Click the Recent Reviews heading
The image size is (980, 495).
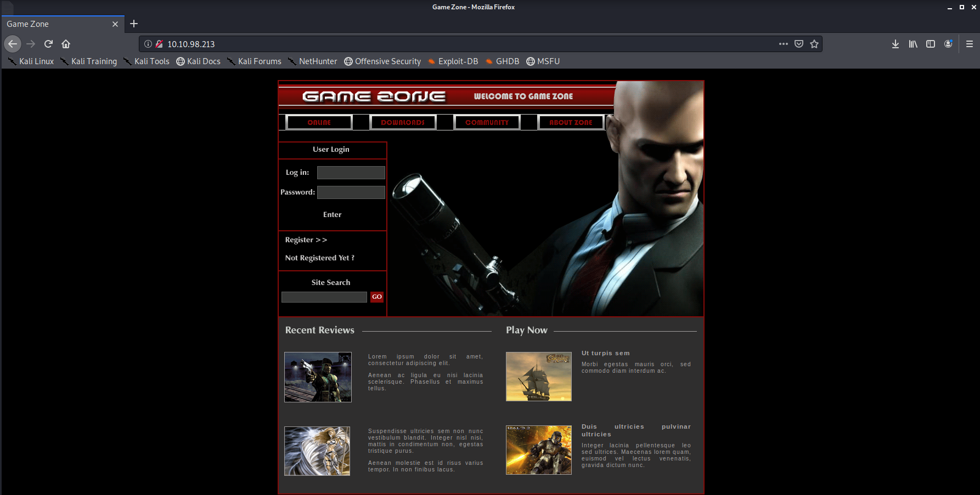point(320,330)
